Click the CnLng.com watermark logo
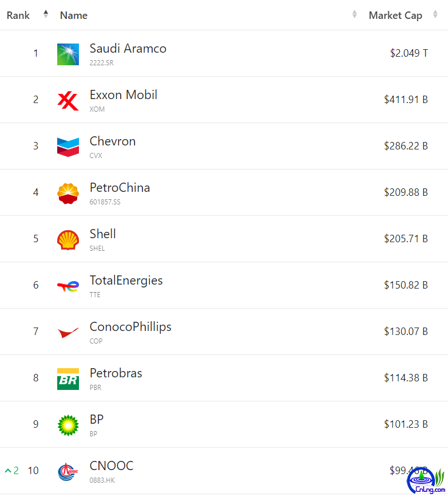Image resolution: width=448 pixels, height=497 pixels. point(426,481)
